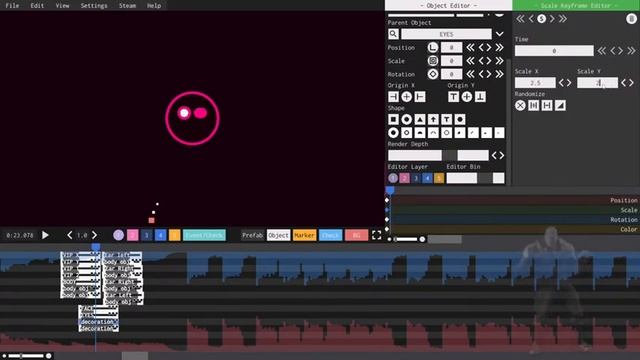Click the Object button
This screenshot has height=360, width=640.
pos(278,235)
